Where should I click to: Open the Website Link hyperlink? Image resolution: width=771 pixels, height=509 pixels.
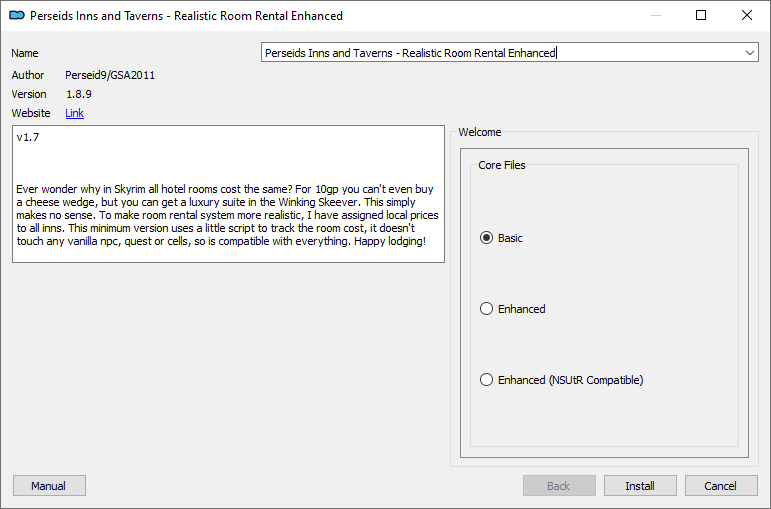coord(74,113)
